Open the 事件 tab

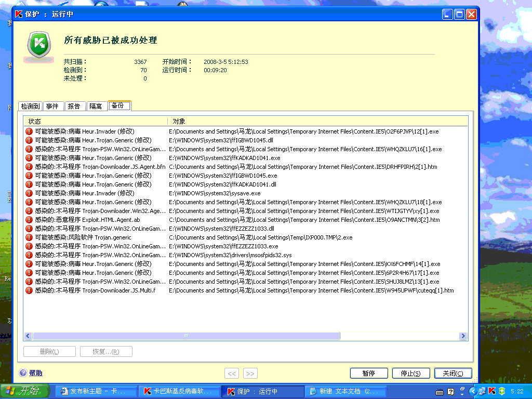point(52,106)
